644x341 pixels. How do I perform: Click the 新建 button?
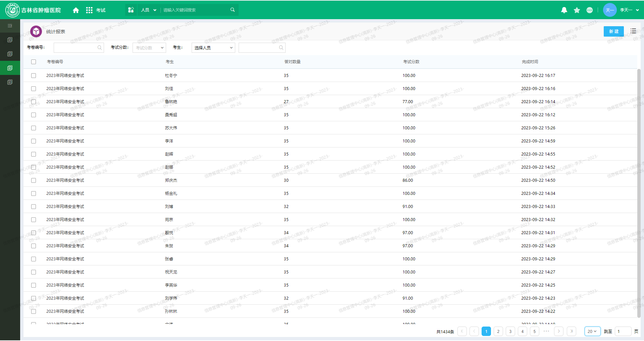point(613,31)
